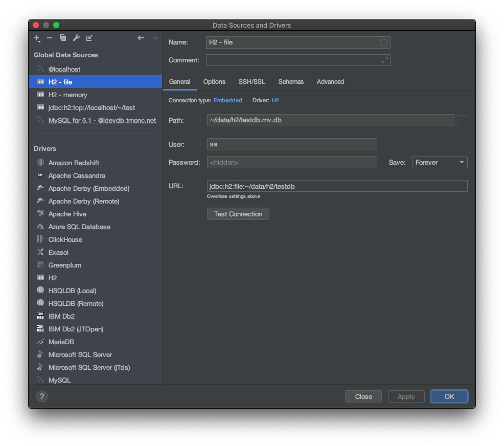Confirm with the OK button
Screen dimensions: 504x446
pyautogui.click(x=449, y=396)
